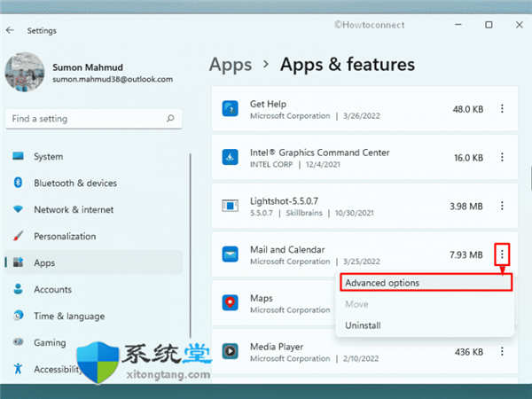
Task: Open the three-dot menu for Lightshot-5.5.0.7
Action: (502, 206)
